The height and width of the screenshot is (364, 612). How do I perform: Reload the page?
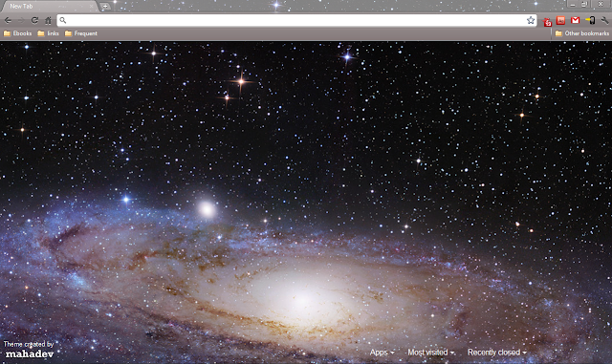tap(34, 20)
